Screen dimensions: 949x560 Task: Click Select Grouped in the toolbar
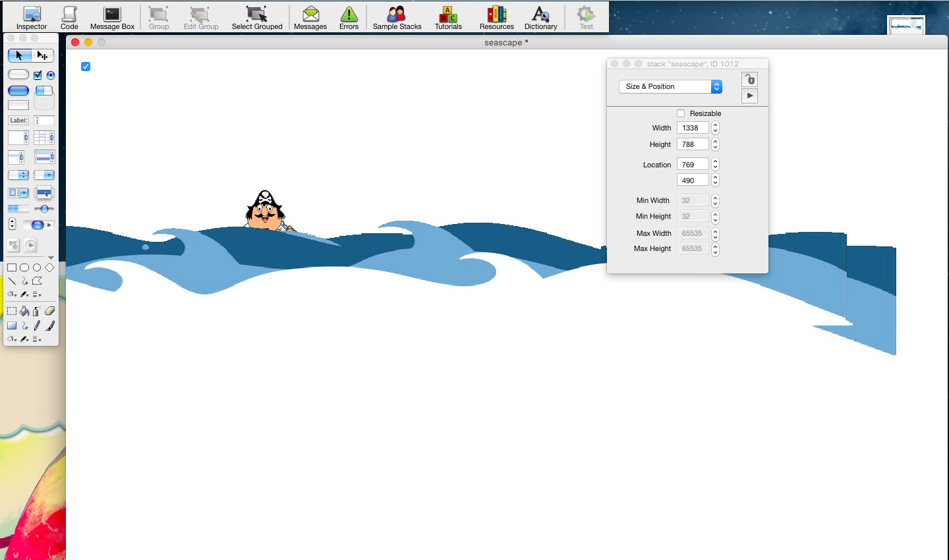(257, 18)
